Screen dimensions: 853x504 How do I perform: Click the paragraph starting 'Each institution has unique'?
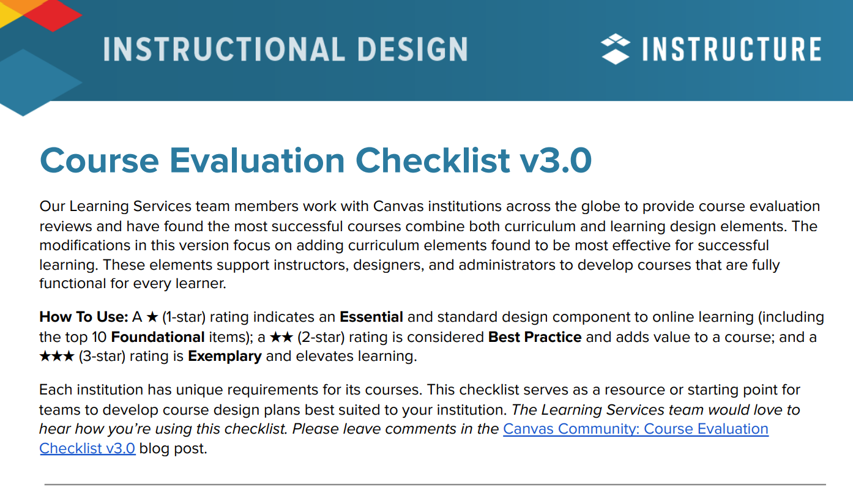(x=420, y=419)
